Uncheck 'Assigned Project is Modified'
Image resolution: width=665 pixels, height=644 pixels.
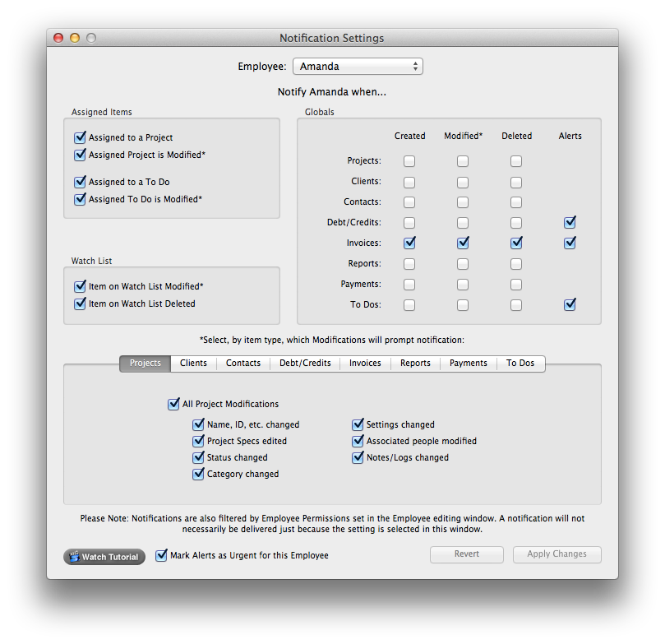(80, 154)
